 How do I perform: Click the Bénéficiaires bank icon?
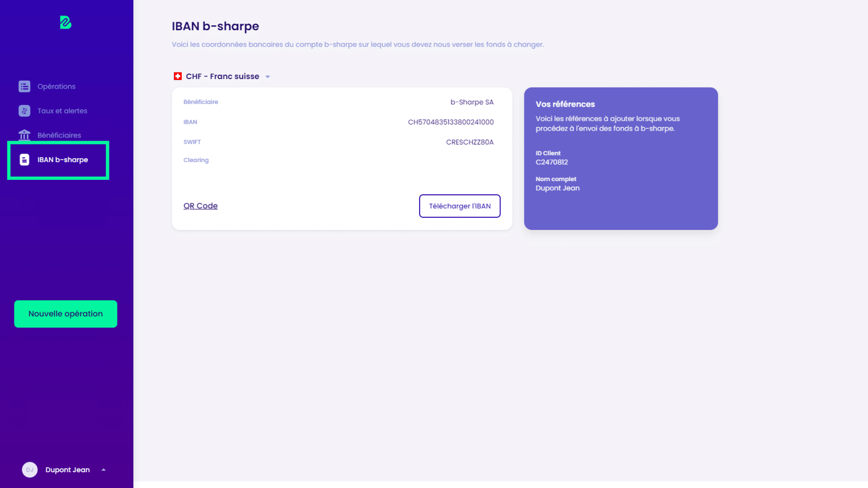point(24,135)
